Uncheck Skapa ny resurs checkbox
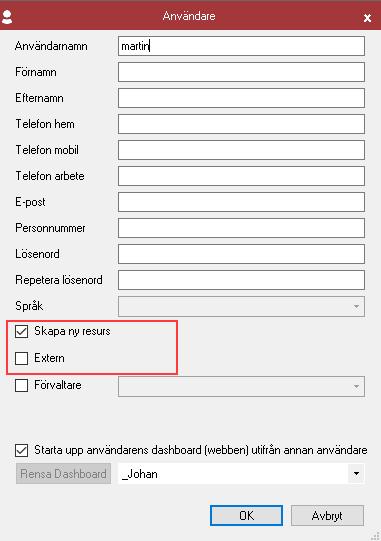 coord(21,332)
